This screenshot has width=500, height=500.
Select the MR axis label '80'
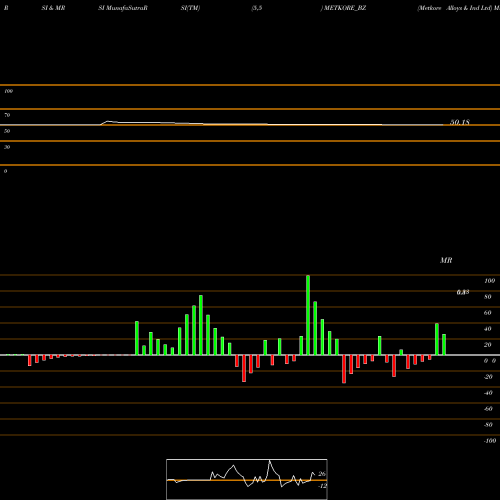tap(488, 297)
